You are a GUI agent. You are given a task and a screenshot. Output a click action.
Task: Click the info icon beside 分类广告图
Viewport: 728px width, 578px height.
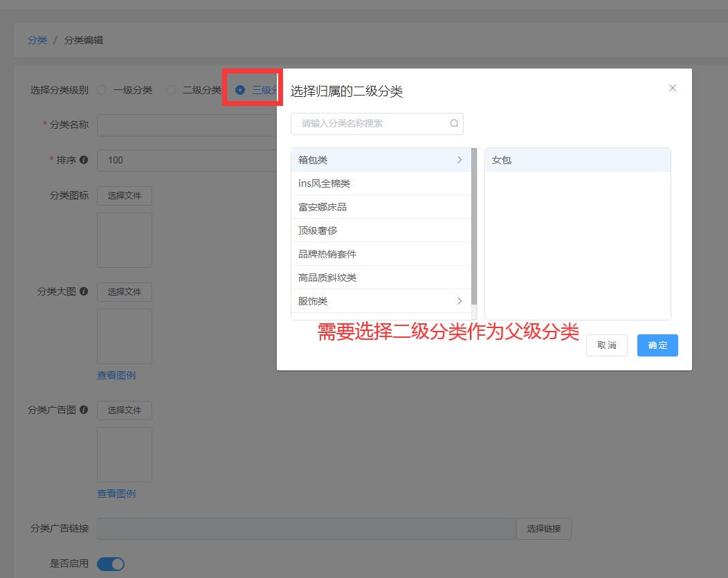pos(84,410)
